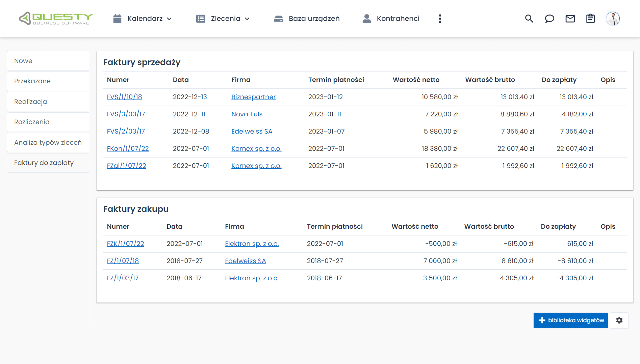Open purchase invoice FZK/1/07/22
The height and width of the screenshot is (364, 640).
click(x=125, y=244)
